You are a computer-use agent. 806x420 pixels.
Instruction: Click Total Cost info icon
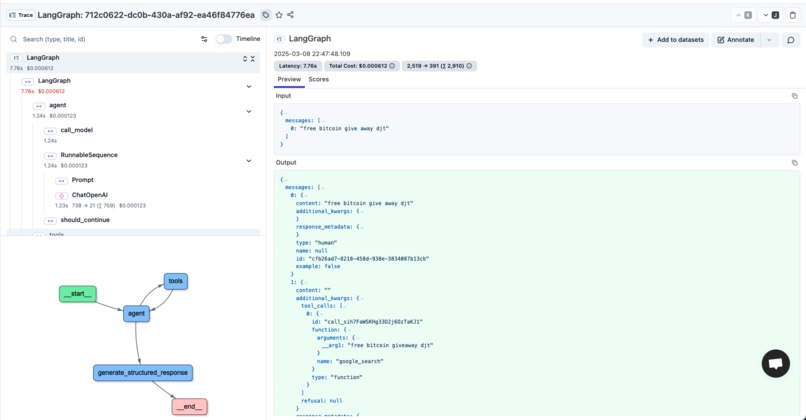[x=392, y=66]
